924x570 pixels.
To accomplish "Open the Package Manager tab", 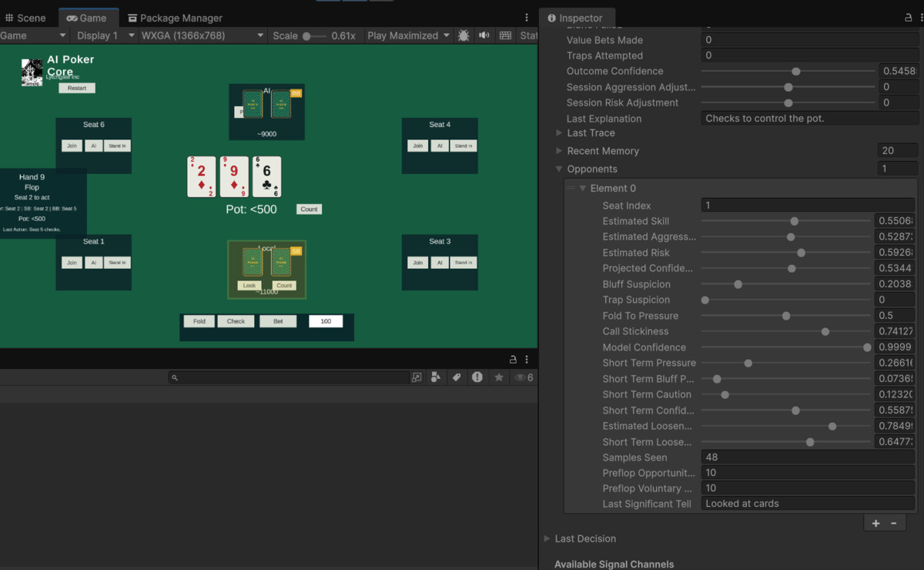I will coord(175,18).
